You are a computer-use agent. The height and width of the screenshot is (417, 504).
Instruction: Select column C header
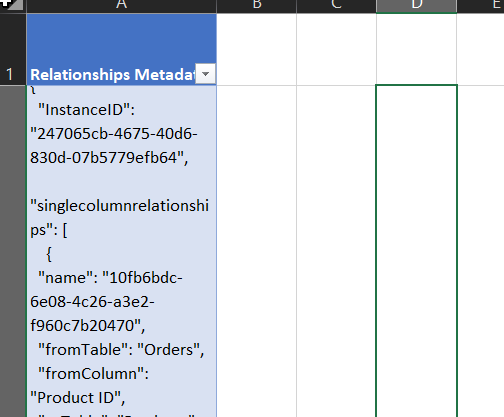tap(336, 6)
